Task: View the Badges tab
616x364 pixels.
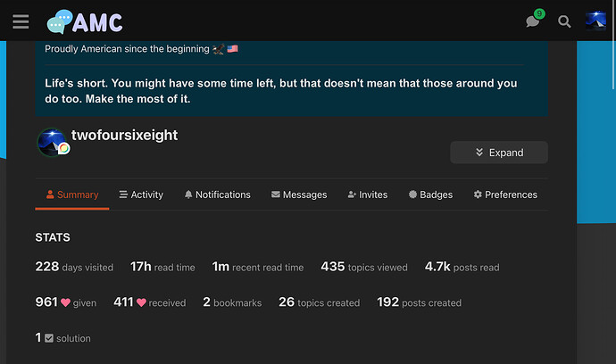Action: click(x=430, y=194)
